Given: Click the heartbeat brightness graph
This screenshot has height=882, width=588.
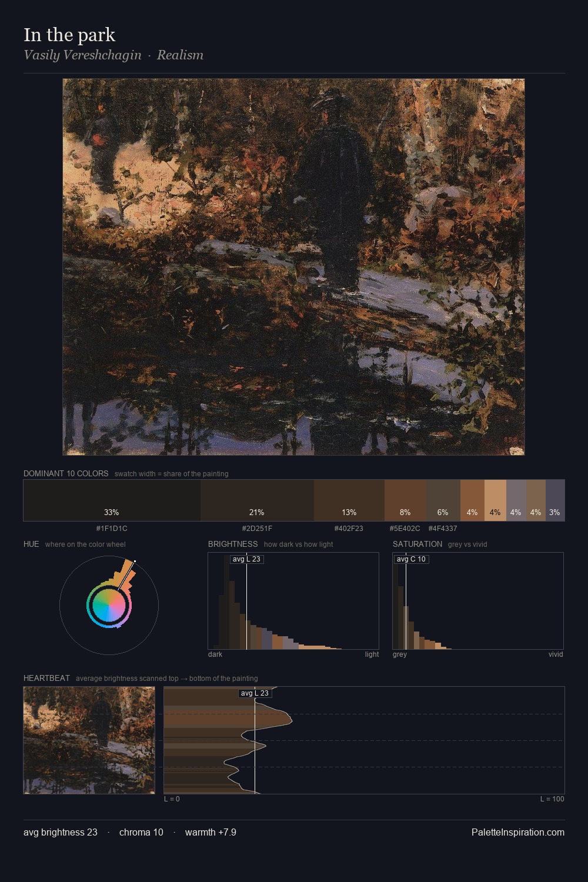Looking at the screenshot, I should 364,740.
